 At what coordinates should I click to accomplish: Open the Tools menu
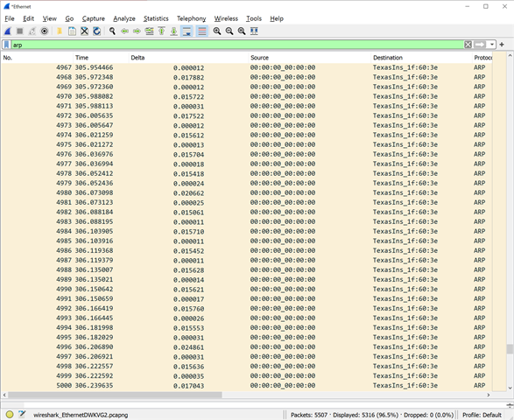coord(254,18)
